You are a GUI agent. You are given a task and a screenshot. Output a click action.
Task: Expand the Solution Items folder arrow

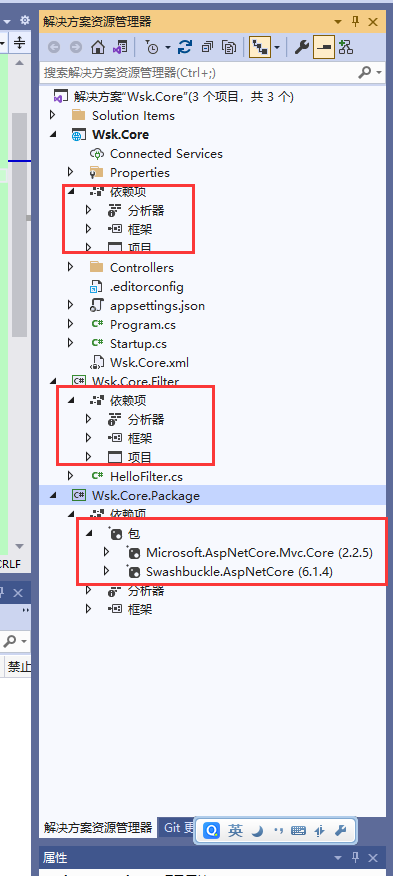click(53, 116)
